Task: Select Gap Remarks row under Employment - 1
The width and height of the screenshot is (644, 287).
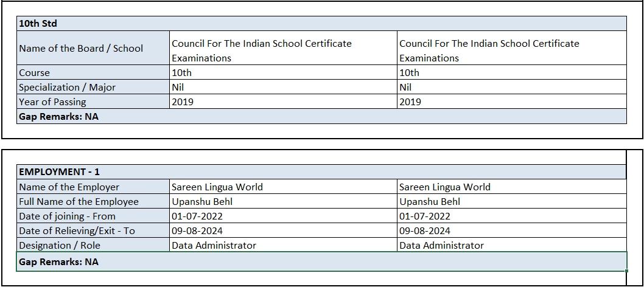Action: pyautogui.click(x=58, y=261)
